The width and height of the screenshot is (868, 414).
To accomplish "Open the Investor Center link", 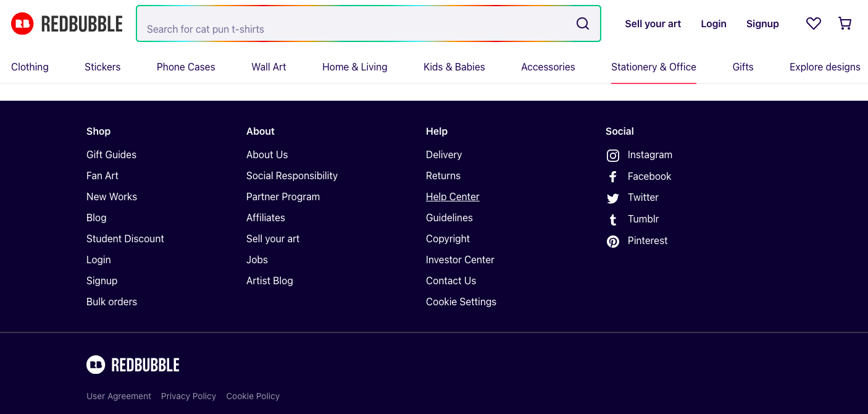I will [460, 260].
